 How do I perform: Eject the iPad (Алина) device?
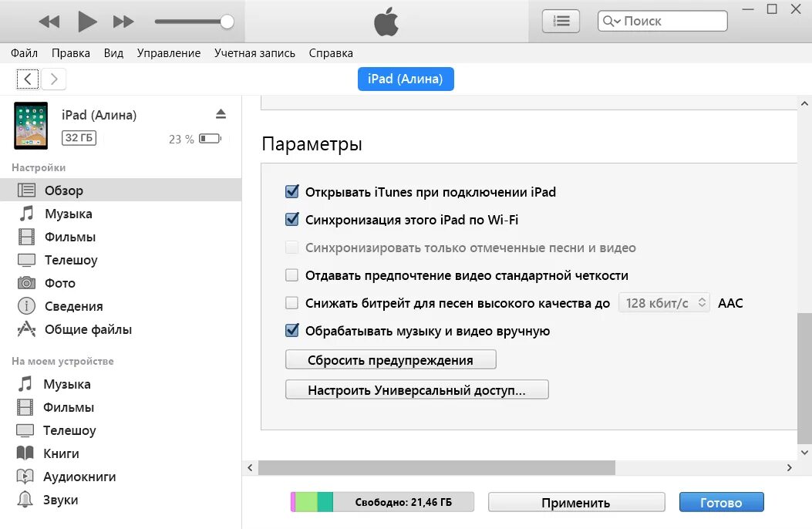point(221,114)
